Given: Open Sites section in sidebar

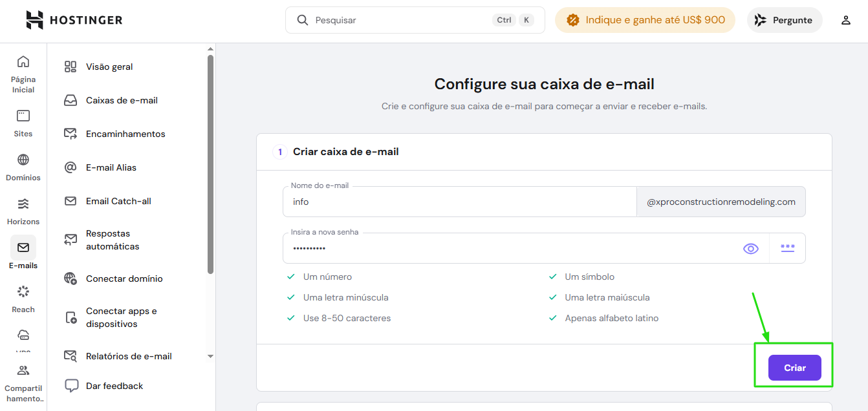Looking at the screenshot, I should click(x=23, y=123).
